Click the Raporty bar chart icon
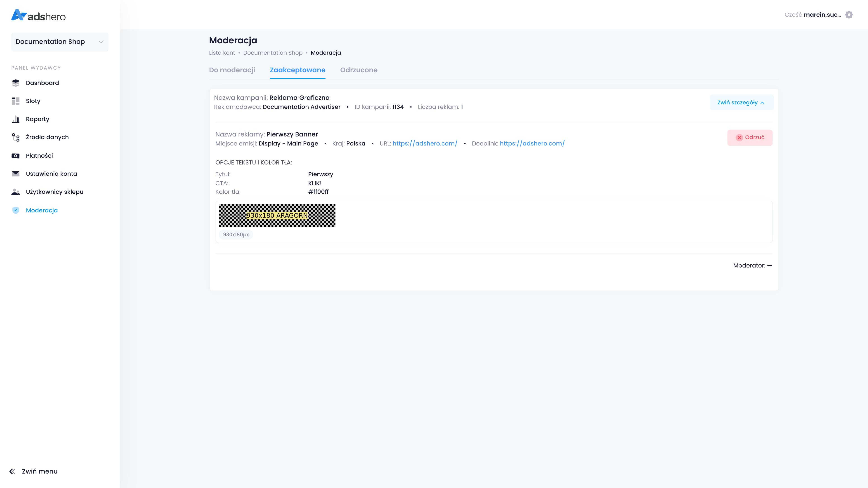 [16, 119]
